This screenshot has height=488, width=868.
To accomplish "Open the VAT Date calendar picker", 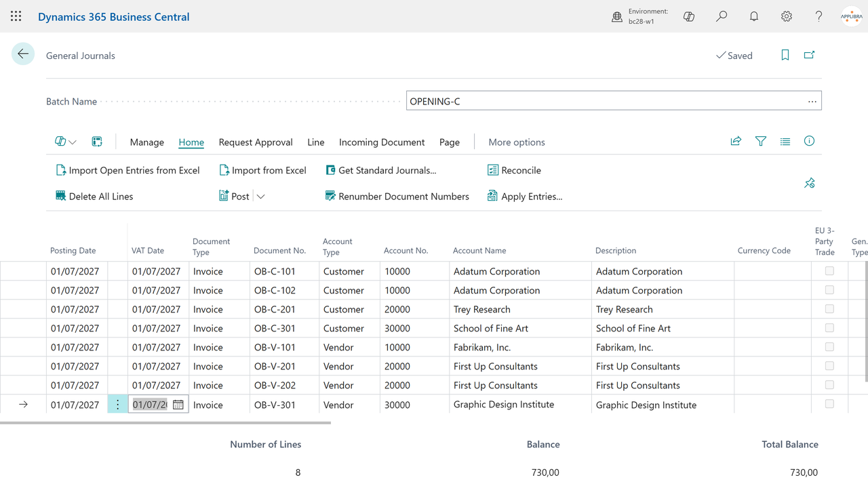I will tap(178, 405).
